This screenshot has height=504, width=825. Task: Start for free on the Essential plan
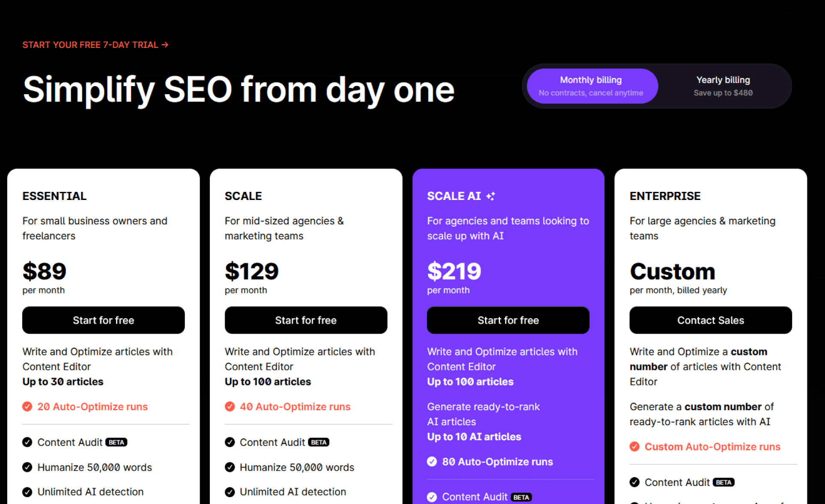point(104,320)
